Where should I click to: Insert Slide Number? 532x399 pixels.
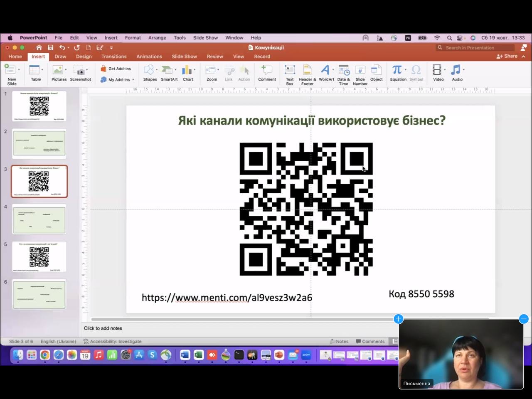point(360,75)
